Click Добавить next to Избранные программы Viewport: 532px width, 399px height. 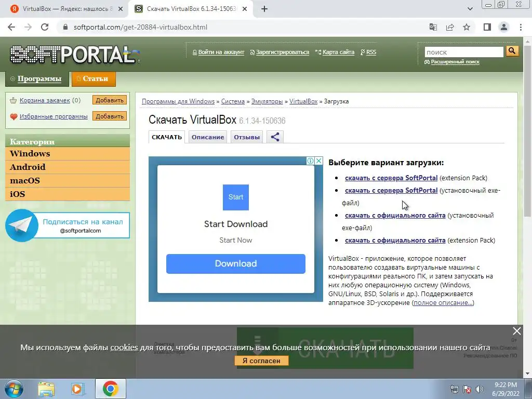(x=109, y=116)
